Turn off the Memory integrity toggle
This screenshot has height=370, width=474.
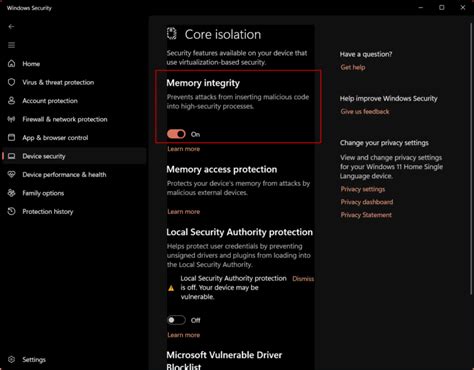pos(176,134)
